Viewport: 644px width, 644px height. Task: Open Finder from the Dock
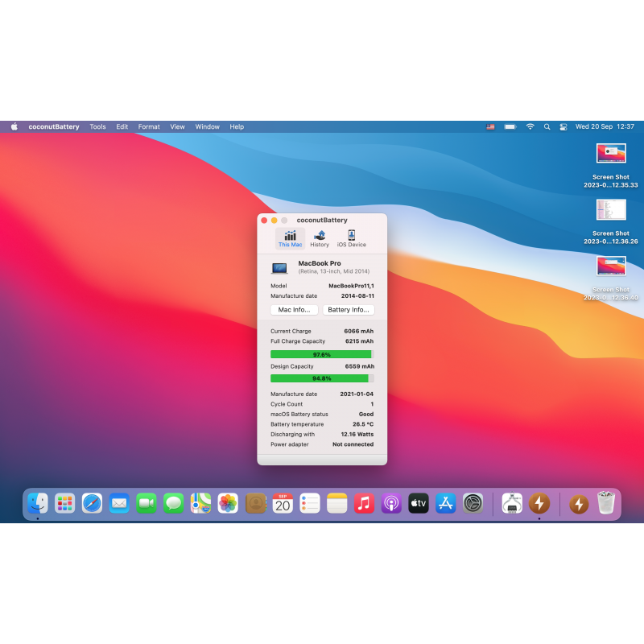(37, 504)
